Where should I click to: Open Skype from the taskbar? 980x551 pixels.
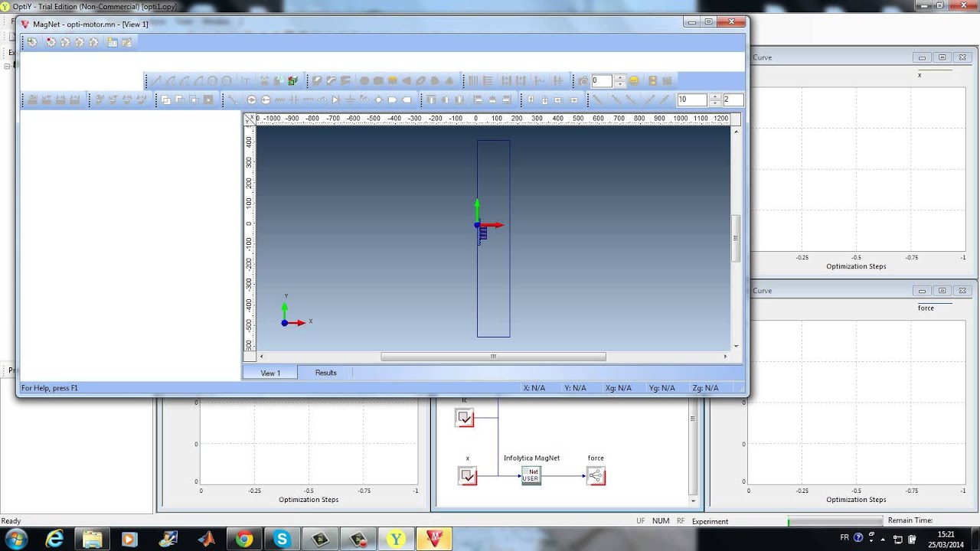pos(282,539)
